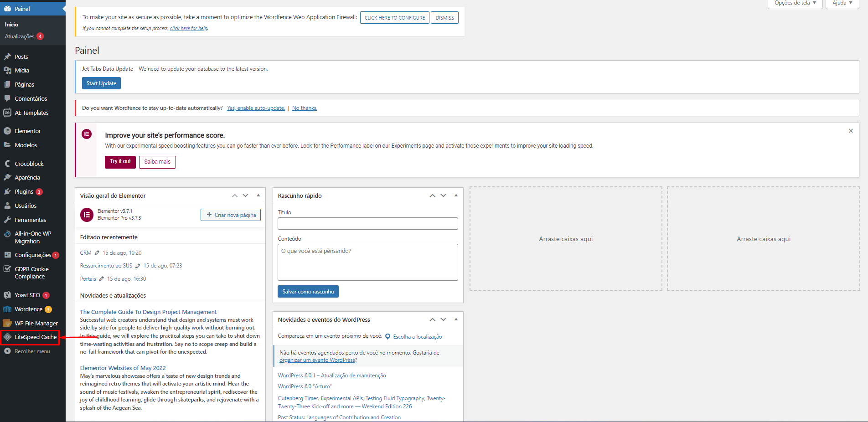Click the Start Update button

click(x=101, y=83)
